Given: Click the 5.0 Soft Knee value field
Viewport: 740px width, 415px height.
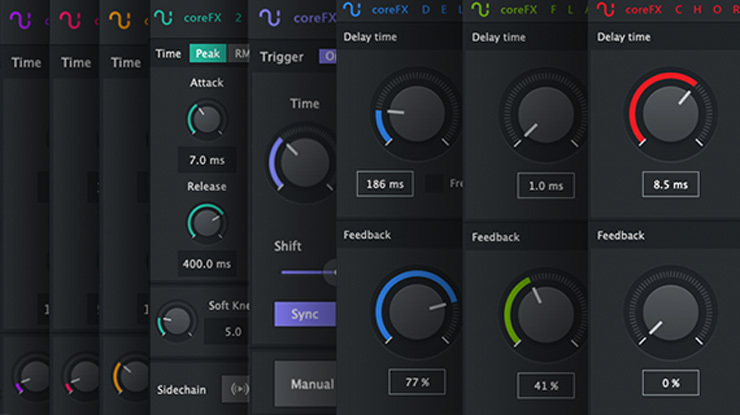Looking at the screenshot, I should 227,331.
